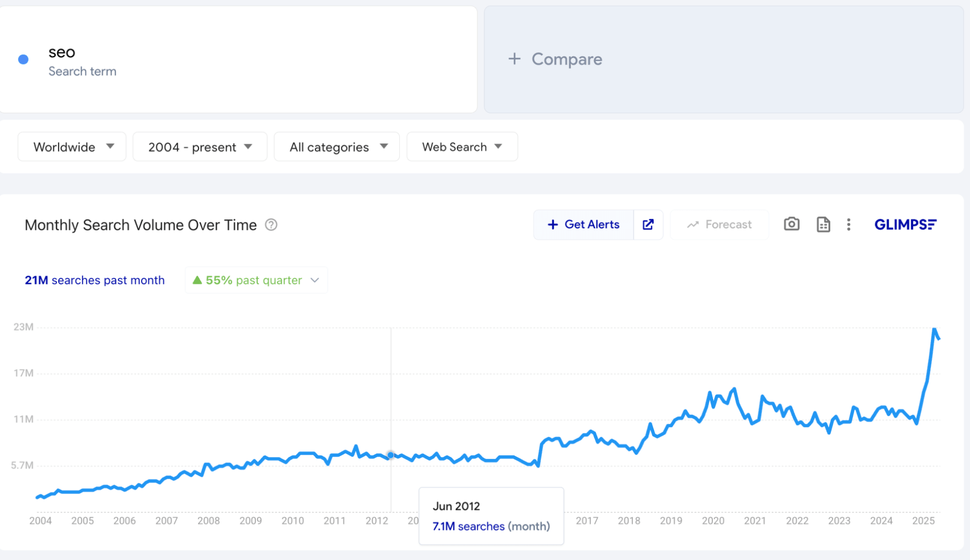970x560 pixels.
Task: Click the Jun 2012 tooltip heading
Action: (x=456, y=506)
